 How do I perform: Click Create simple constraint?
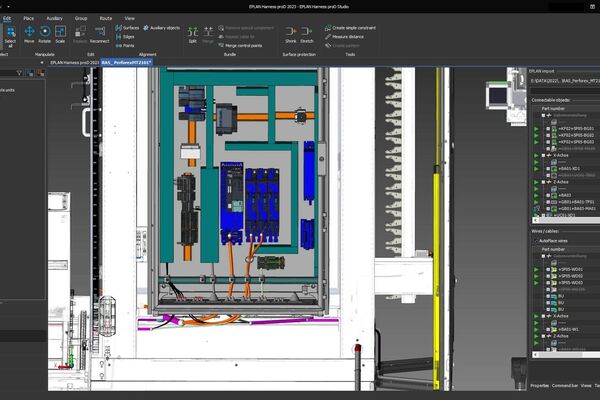pyautogui.click(x=354, y=28)
